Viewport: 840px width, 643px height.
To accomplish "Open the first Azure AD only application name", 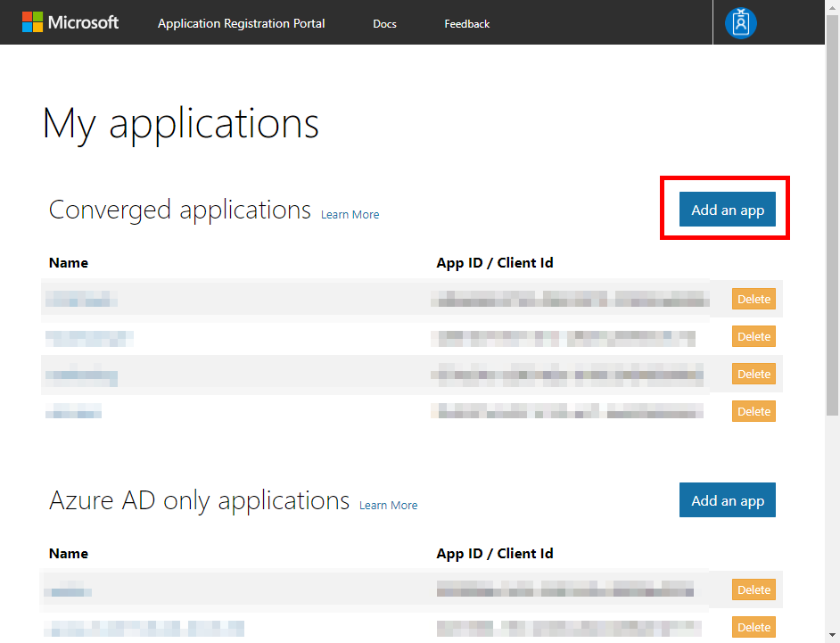I will pos(68,590).
